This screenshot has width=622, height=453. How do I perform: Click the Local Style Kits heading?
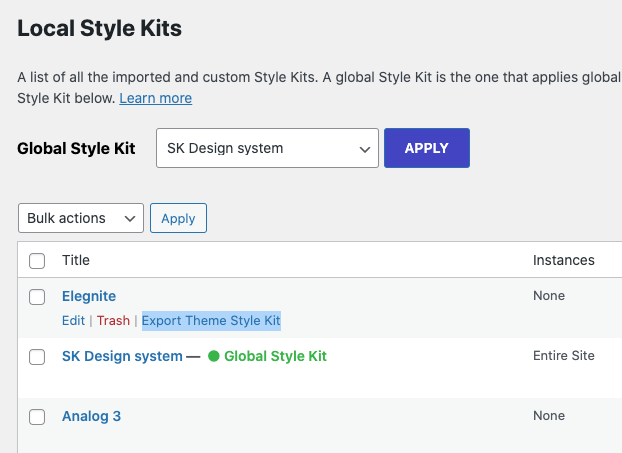coord(100,29)
